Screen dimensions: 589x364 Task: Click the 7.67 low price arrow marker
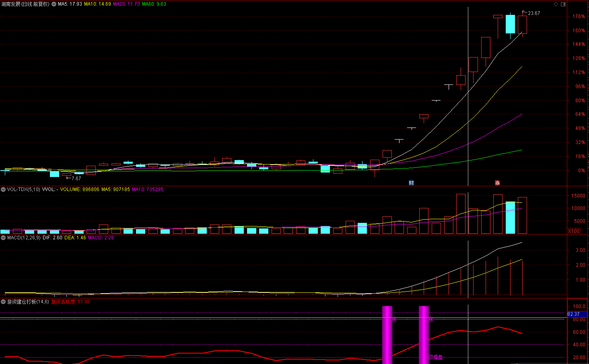pos(74,178)
